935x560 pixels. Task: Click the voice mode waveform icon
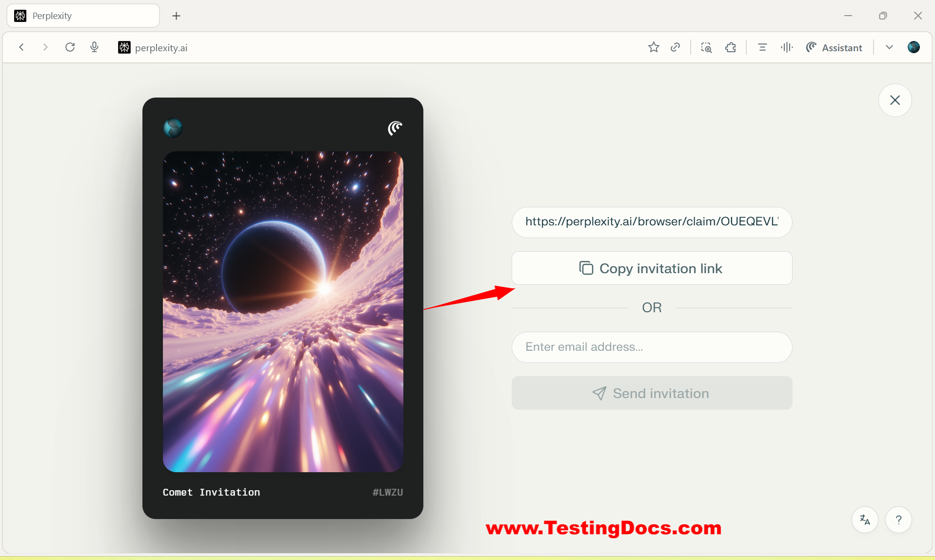pyautogui.click(x=786, y=47)
